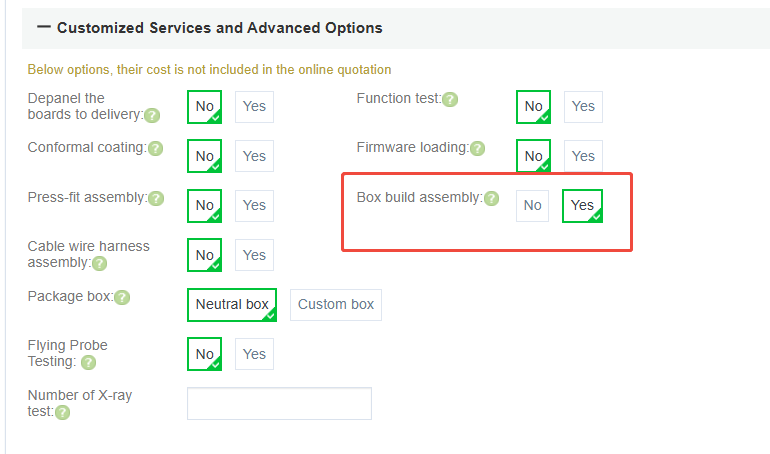Collapse Customized Services and Advanced Options section
The width and height of the screenshot is (770, 454).
pyautogui.click(x=44, y=28)
